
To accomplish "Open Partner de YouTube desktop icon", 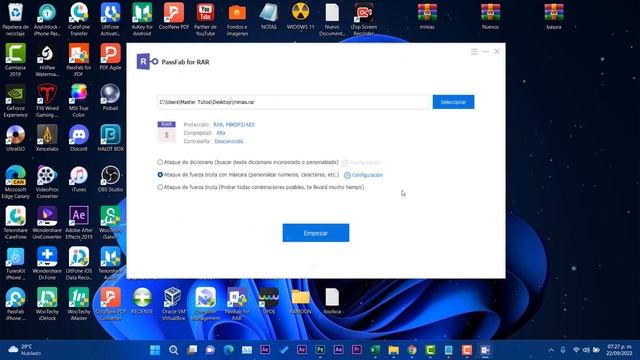I will pyautogui.click(x=205, y=19).
